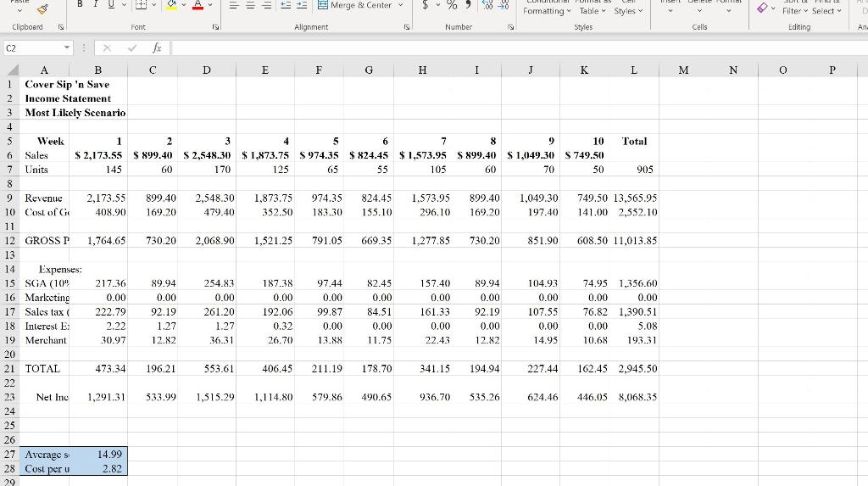Image resolution: width=868 pixels, height=486 pixels.
Task: Click the yellow Fill Color bucket
Action: tap(171, 5)
